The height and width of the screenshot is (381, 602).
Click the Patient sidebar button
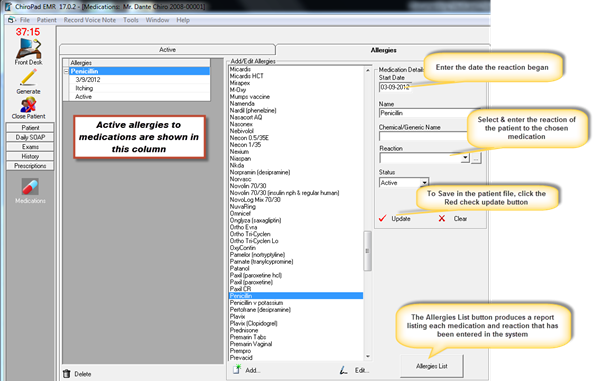(30, 128)
